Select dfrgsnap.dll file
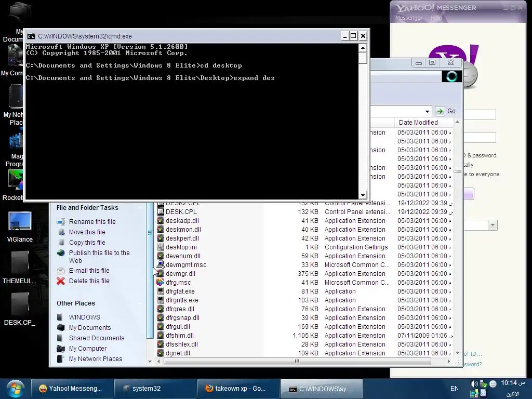This screenshot has height=399, width=532. point(182,317)
